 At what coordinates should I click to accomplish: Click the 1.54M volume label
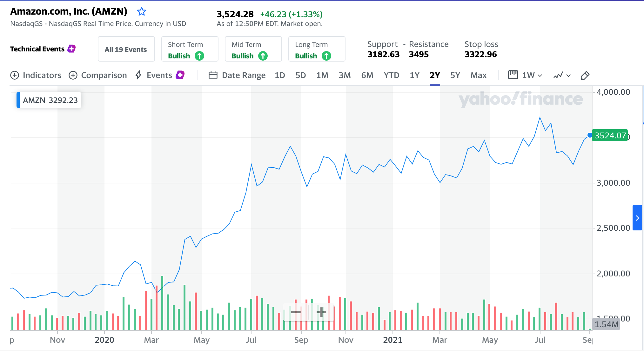click(x=606, y=324)
